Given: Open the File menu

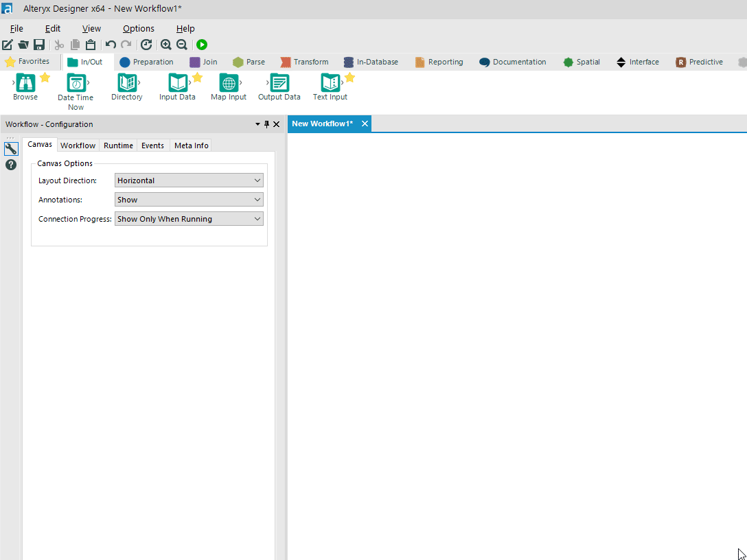Looking at the screenshot, I should 16,29.
